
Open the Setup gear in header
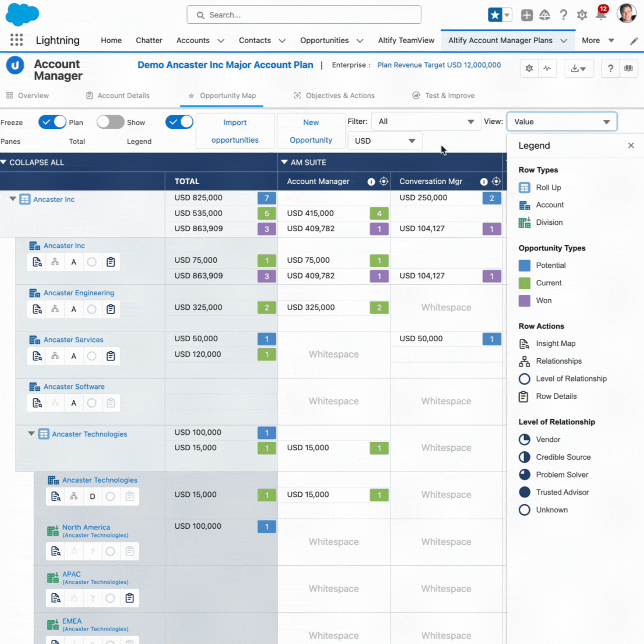tap(582, 15)
